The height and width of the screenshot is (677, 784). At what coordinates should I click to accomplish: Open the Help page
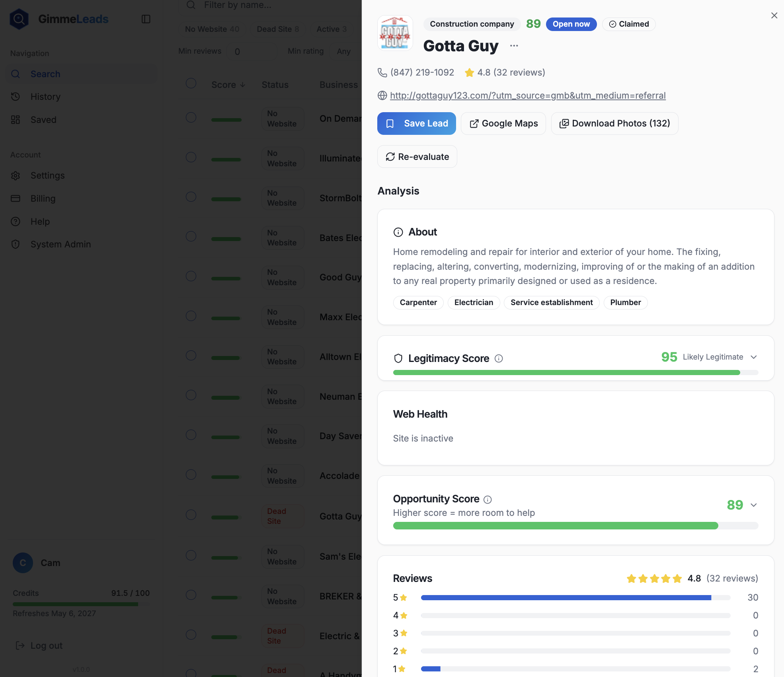82,222
